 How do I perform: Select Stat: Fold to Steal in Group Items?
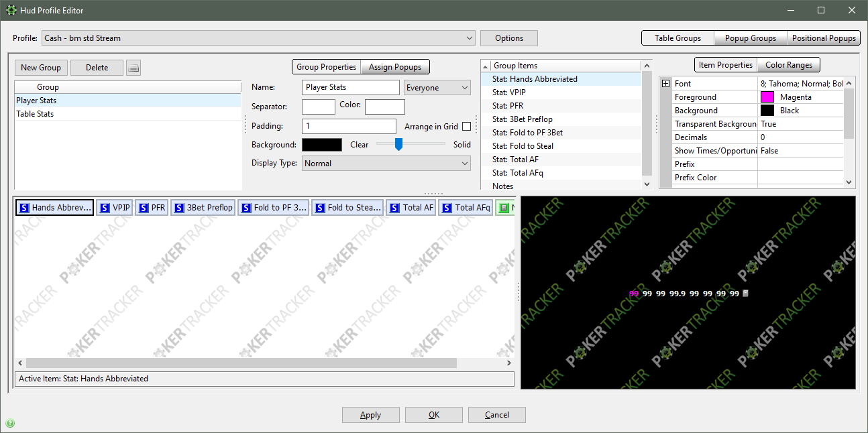coord(561,146)
